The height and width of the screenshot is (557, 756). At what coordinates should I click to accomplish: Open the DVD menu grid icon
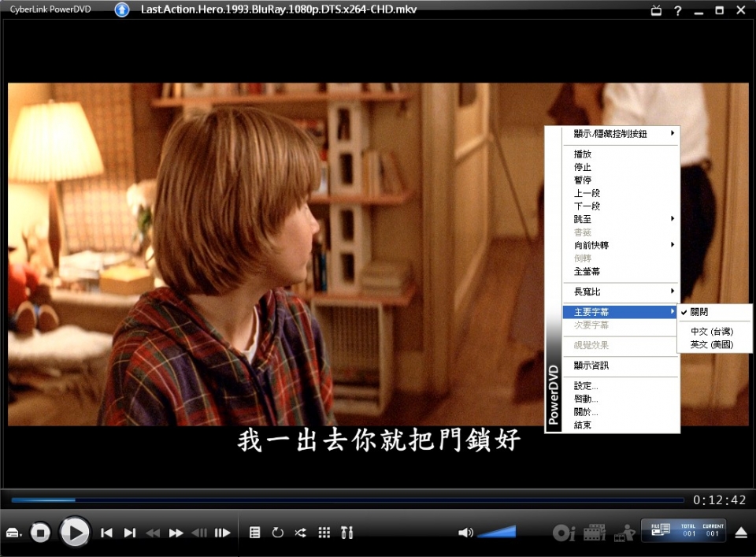tap(323, 533)
